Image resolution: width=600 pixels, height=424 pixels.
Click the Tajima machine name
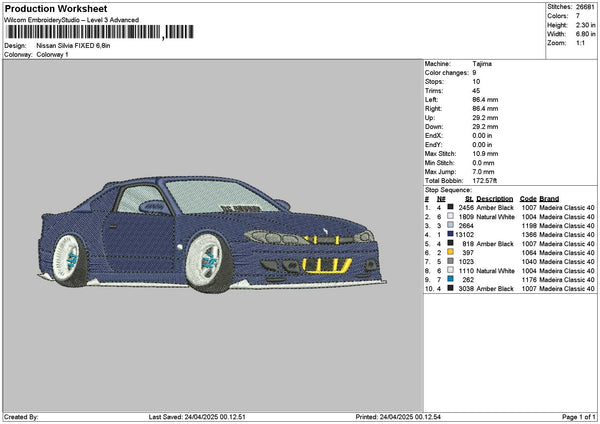tap(481, 63)
